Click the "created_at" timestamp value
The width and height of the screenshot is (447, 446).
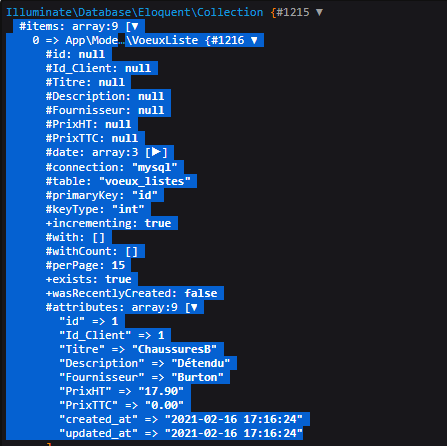click(234, 419)
